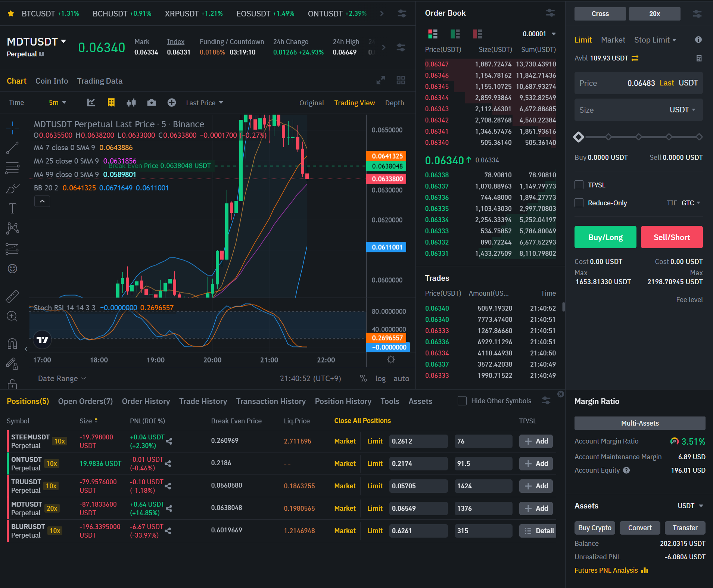The image size is (713, 588).
Task: Enable the TP/SL checkbox
Action: 579,185
